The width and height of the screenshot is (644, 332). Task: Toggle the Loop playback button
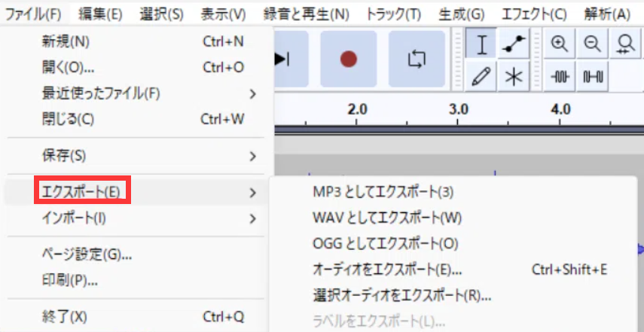click(x=416, y=59)
